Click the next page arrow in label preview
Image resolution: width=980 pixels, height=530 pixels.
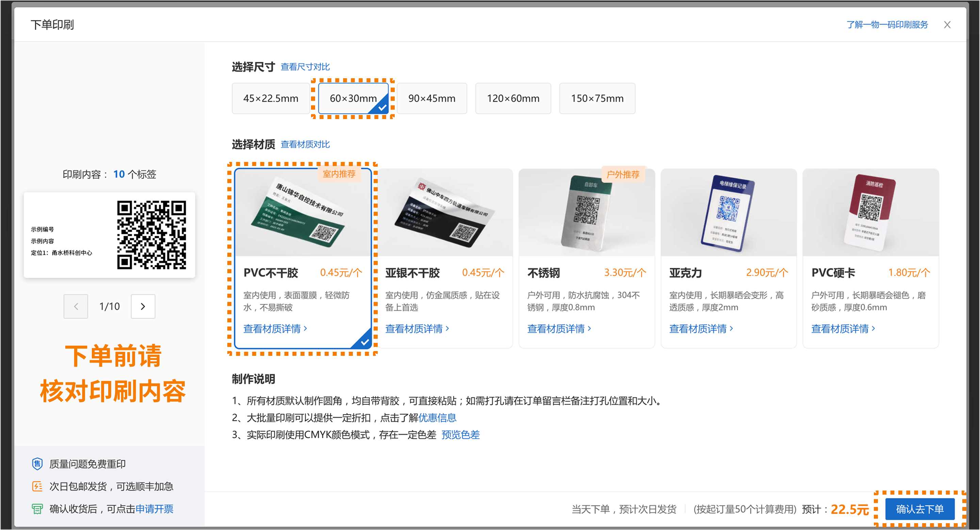click(143, 306)
